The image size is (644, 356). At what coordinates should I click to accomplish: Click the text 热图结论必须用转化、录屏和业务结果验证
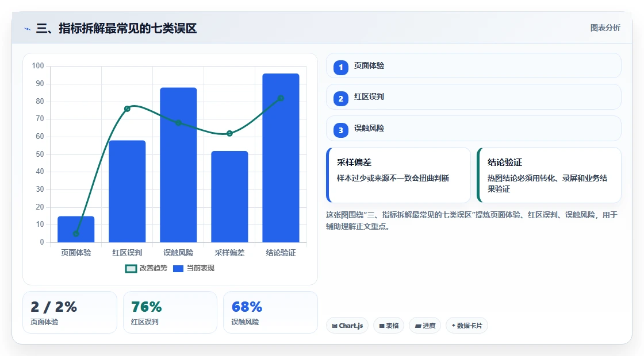coord(547,184)
